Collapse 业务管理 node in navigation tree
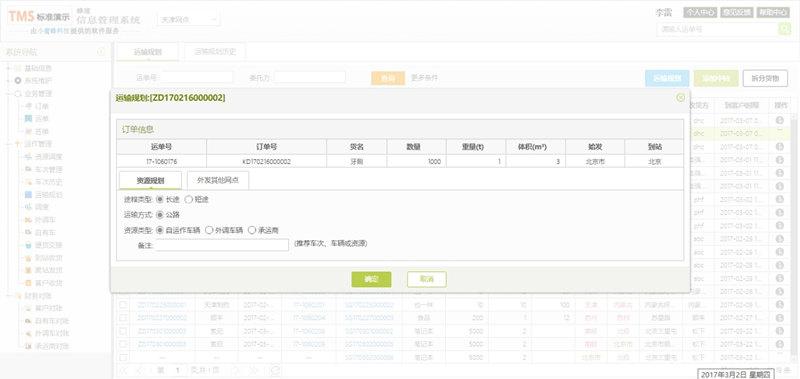Viewport: 800px width, 379px height. [x=9, y=93]
